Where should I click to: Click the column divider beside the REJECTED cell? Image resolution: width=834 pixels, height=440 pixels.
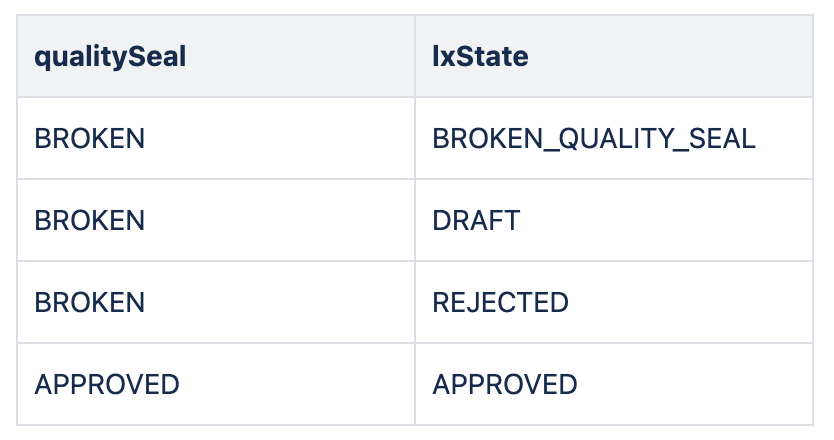point(415,302)
